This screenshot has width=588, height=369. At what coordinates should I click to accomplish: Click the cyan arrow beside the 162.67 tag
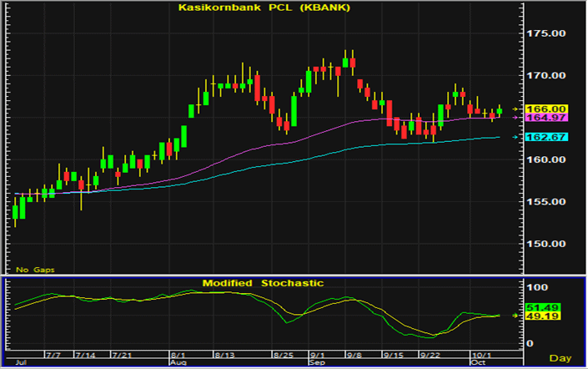coord(516,137)
